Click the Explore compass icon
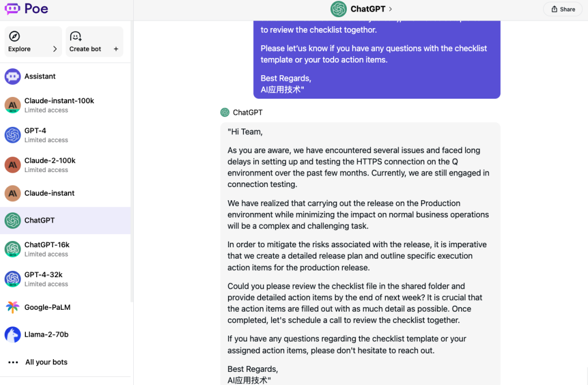This screenshot has height=385, width=588. [15, 37]
